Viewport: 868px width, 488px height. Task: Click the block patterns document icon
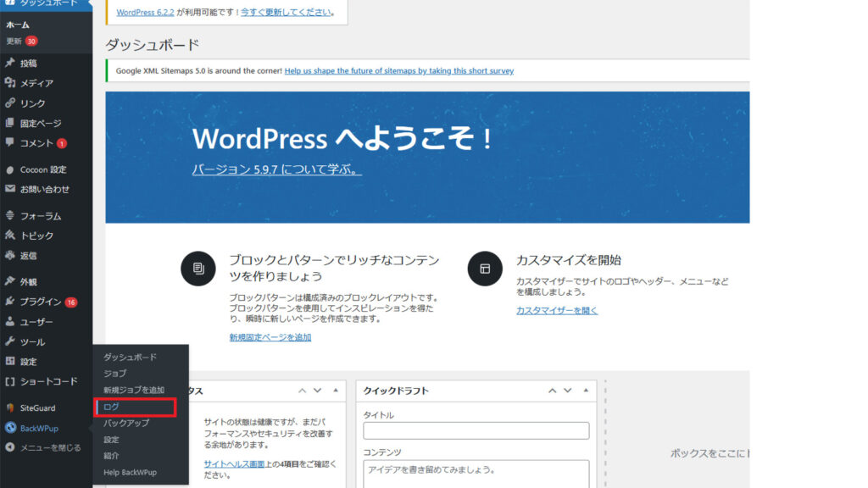[198, 269]
